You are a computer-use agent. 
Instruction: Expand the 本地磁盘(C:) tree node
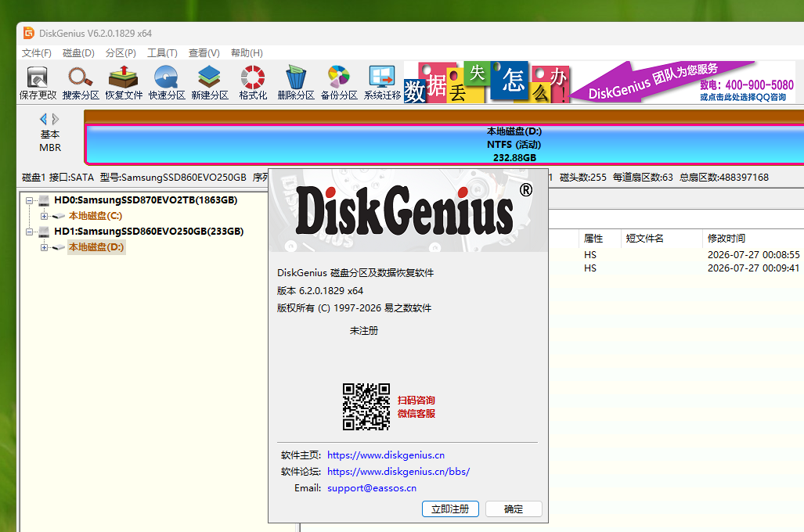[44, 216]
